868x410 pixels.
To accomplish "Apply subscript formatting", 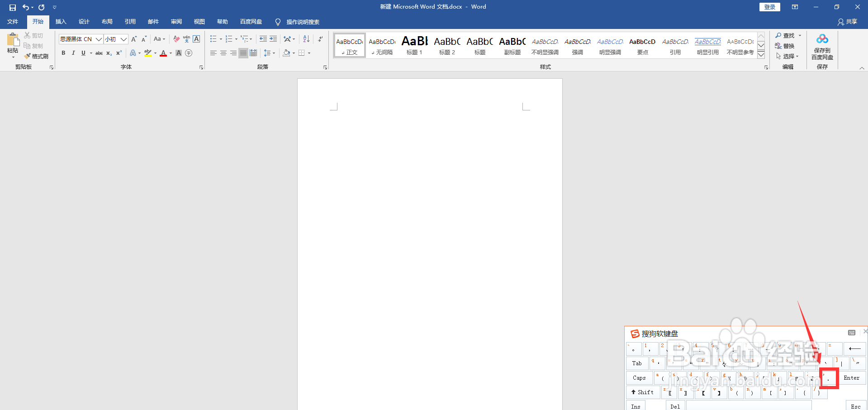I will click(x=109, y=53).
